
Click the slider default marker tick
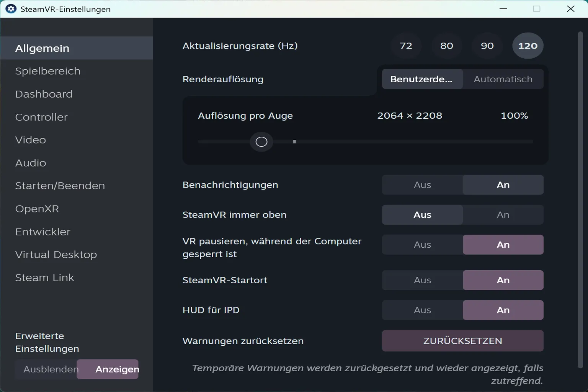[x=294, y=142]
